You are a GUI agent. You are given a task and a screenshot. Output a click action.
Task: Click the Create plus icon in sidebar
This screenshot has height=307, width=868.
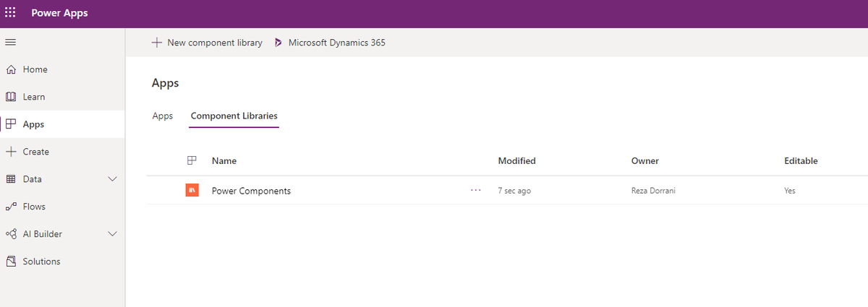pos(11,152)
